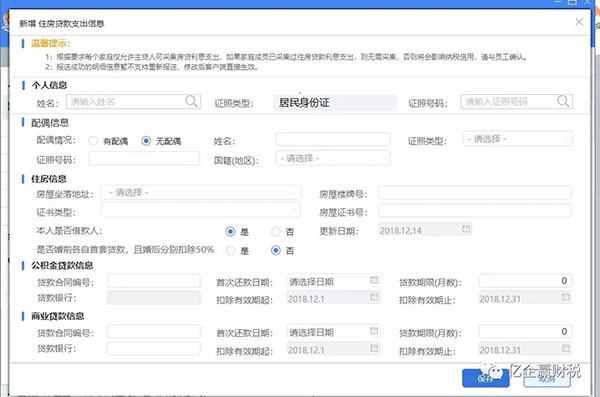Screen dimensions: 600x397
Task: Click the 房屋楼牌号 input field
Action: 475,193
